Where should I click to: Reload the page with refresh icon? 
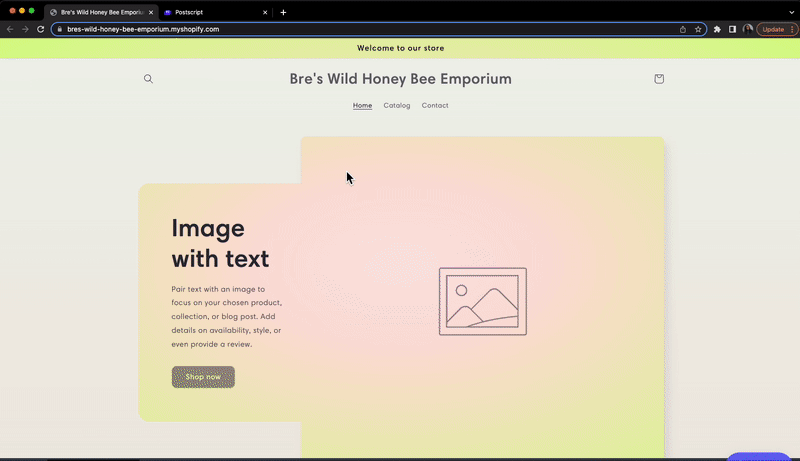click(x=41, y=29)
